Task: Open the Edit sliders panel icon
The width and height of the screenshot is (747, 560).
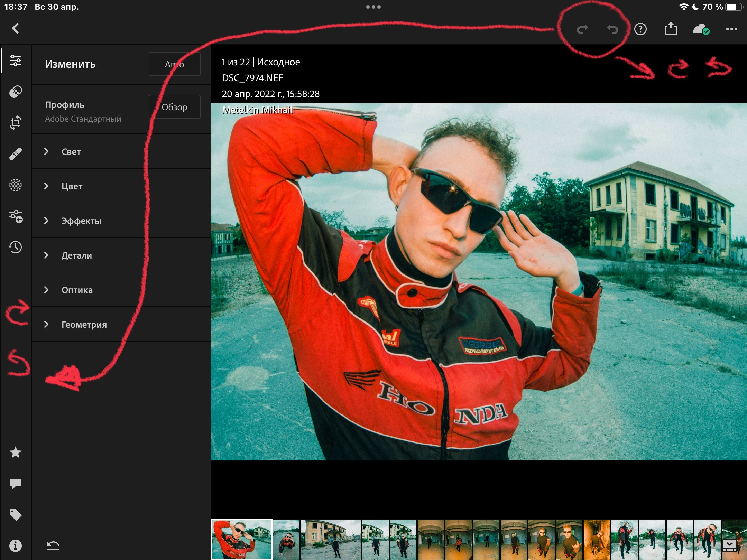Action: (16, 60)
